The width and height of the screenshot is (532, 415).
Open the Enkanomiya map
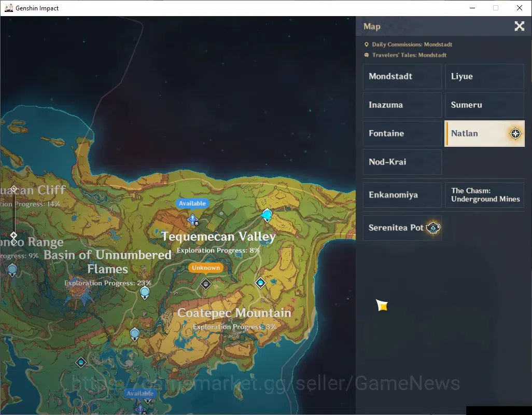coord(402,195)
